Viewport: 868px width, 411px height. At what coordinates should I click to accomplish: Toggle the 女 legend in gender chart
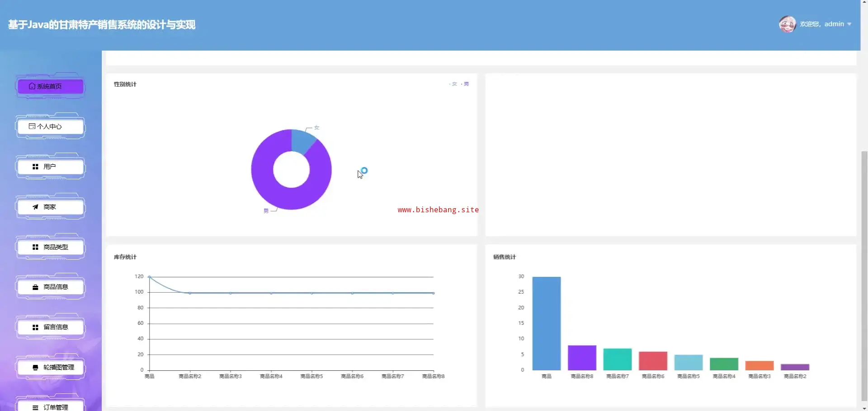pos(453,84)
